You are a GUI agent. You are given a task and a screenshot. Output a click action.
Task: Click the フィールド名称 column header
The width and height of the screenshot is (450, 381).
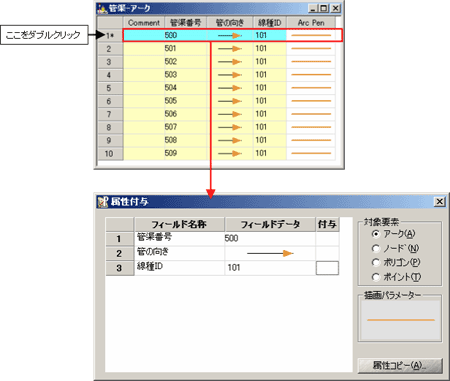coord(179,224)
